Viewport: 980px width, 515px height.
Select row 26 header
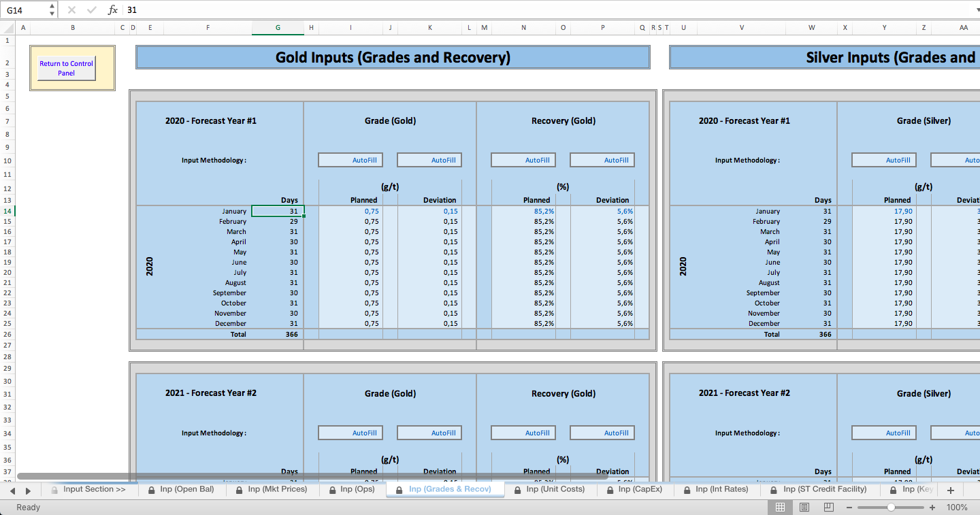click(x=7, y=334)
